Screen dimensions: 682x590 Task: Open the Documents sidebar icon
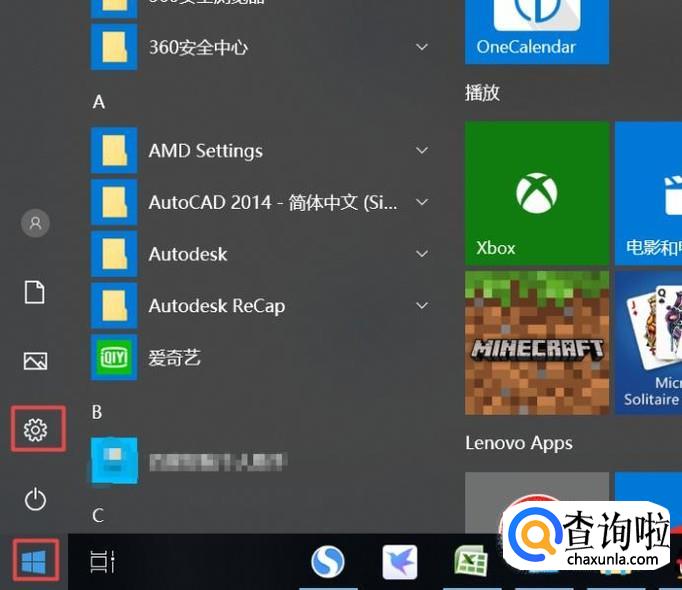[x=36, y=292]
